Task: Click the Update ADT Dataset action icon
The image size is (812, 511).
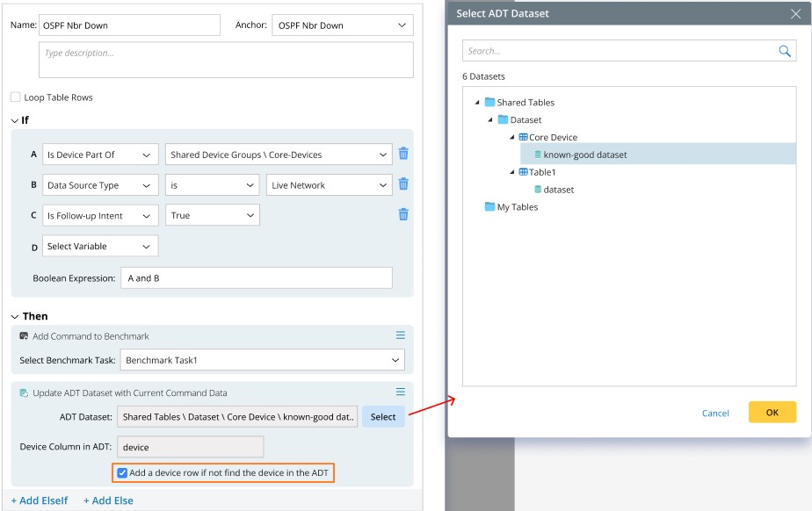Action: tap(24, 393)
